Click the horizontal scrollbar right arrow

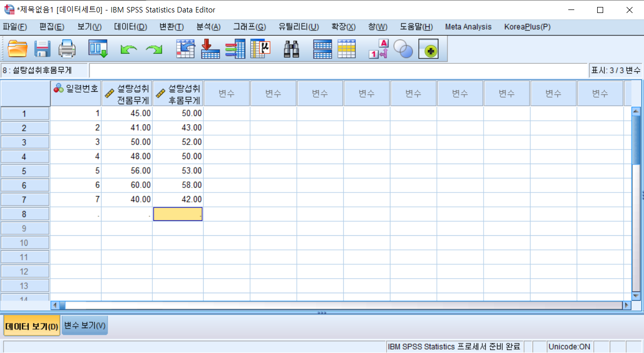(627, 305)
